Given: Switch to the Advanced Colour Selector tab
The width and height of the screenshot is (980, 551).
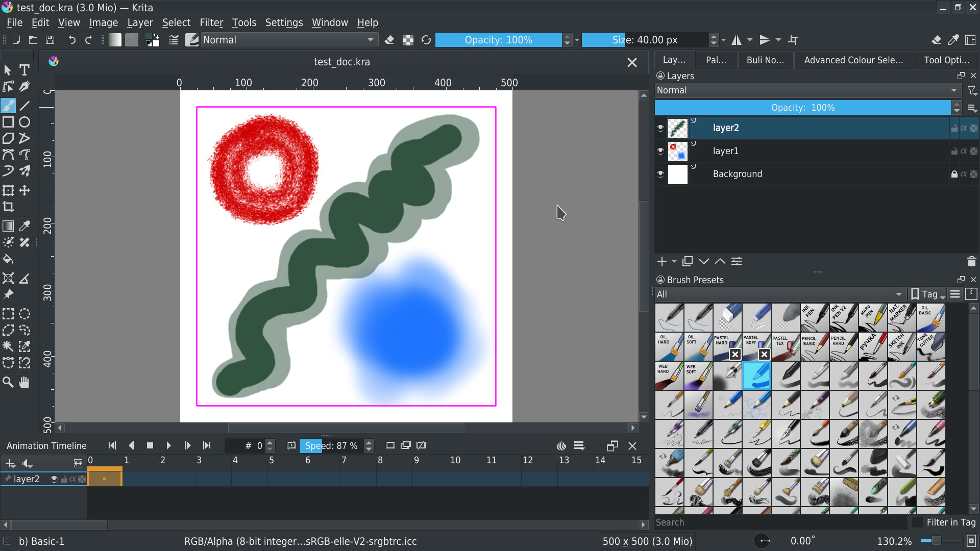Looking at the screenshot, I should pyautogui.click(x=853, y=60).
